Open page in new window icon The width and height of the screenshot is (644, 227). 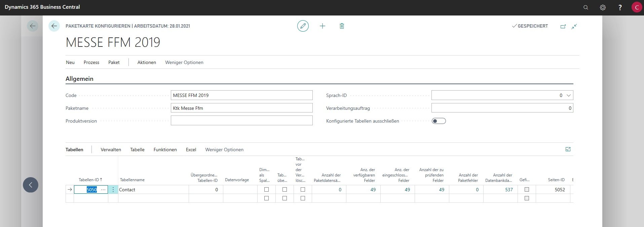(563, 26)
